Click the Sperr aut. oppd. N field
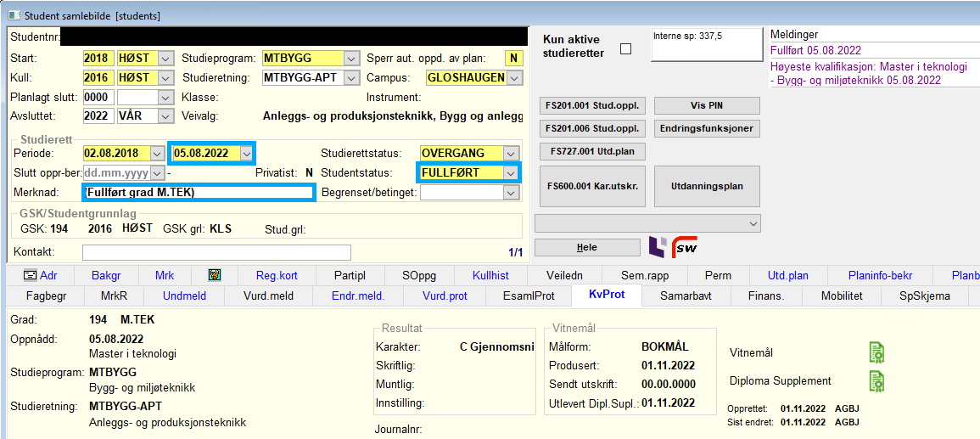980x439 pixels. (x=513, y=59)
